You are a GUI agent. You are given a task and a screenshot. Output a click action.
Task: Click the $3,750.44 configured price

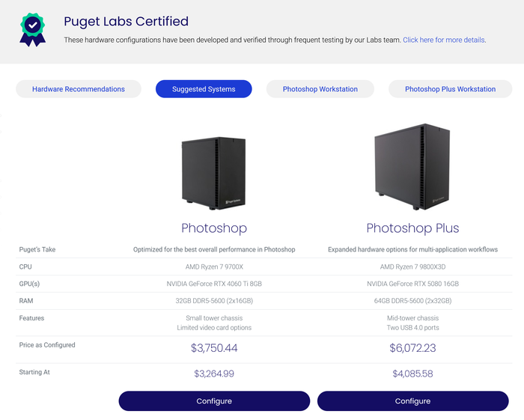214,348
